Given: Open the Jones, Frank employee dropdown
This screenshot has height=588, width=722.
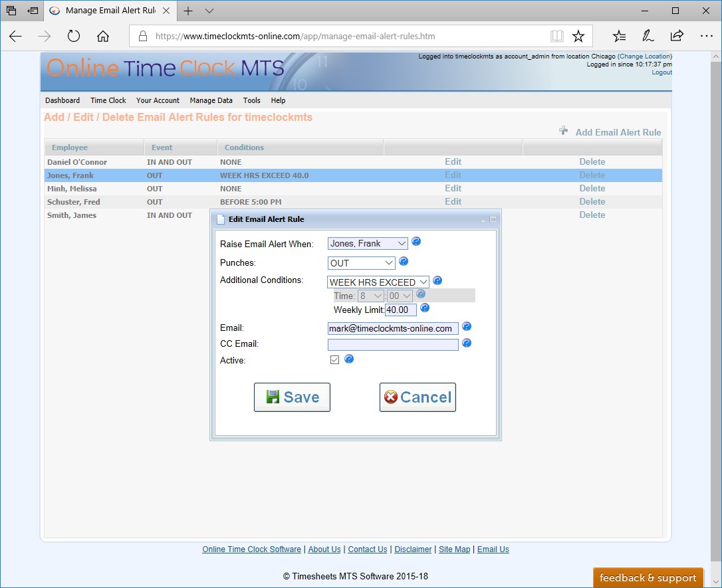Looking at the screenshot, I should 368,243.
